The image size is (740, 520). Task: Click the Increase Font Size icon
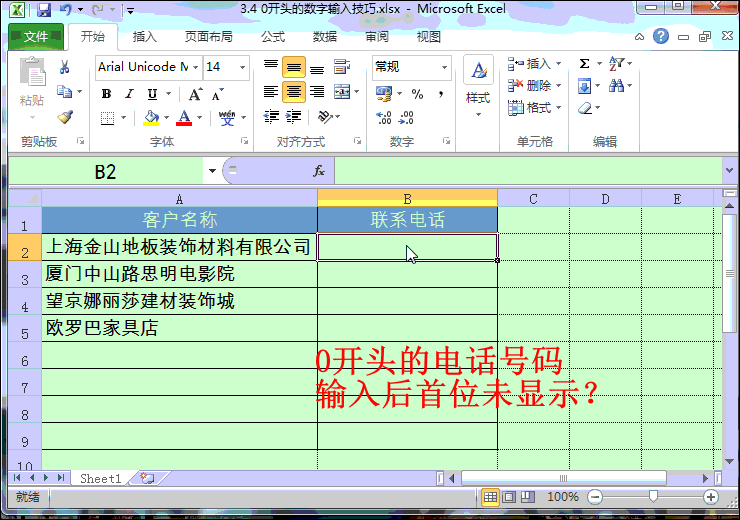point(196,94)
